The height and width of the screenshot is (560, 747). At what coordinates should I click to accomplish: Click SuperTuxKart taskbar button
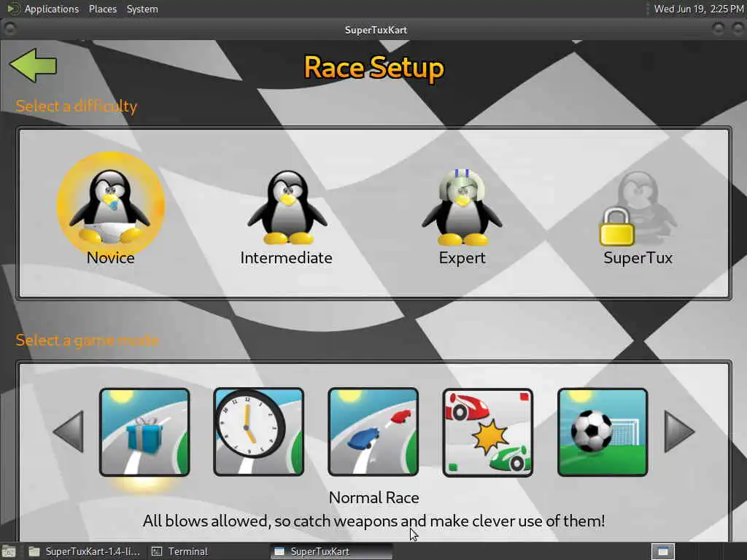pyautogui.click(x=332, y=551)
